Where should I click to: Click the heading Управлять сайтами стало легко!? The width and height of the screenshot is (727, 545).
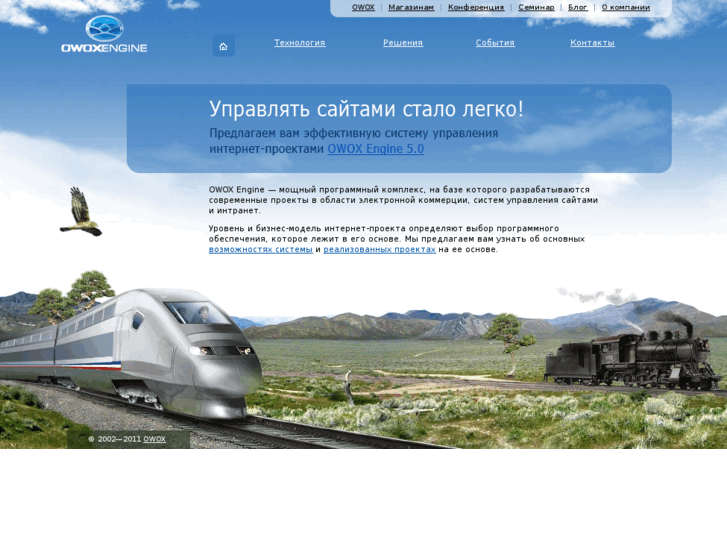(366, 109)
